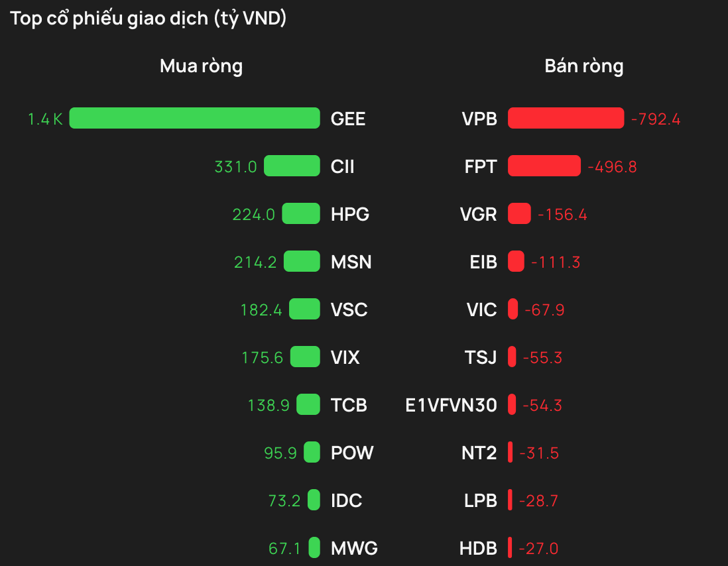Click the 1.4 K value beside GEE
This screenshot has width=728, height=566.
click(x=45, y=119)
